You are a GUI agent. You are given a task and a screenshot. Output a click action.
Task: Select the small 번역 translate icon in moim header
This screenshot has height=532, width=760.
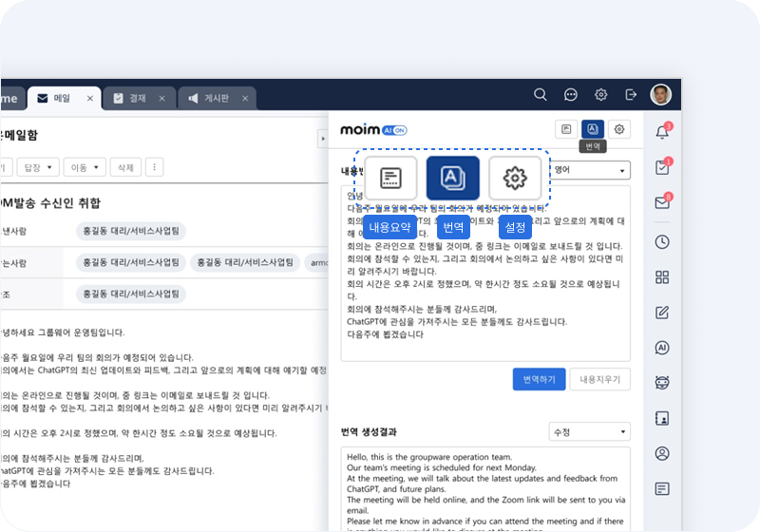593,129
